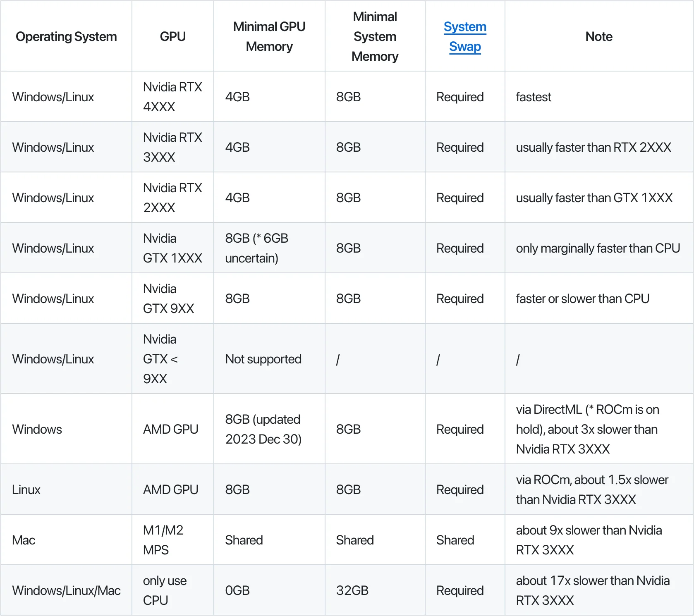Screen dimensions: 694x616
Task: Select the 'Nvidia RTX 2XXX' cell
Action: 172,198
